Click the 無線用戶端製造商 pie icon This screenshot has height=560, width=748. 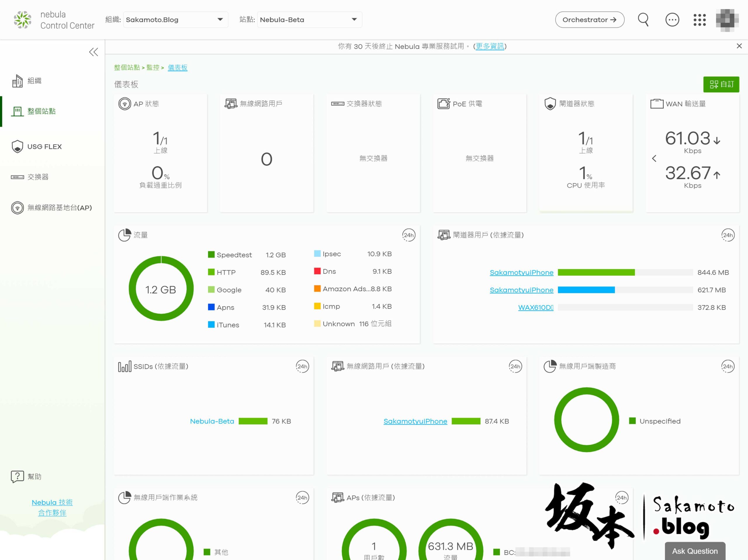tap(550, 366)
